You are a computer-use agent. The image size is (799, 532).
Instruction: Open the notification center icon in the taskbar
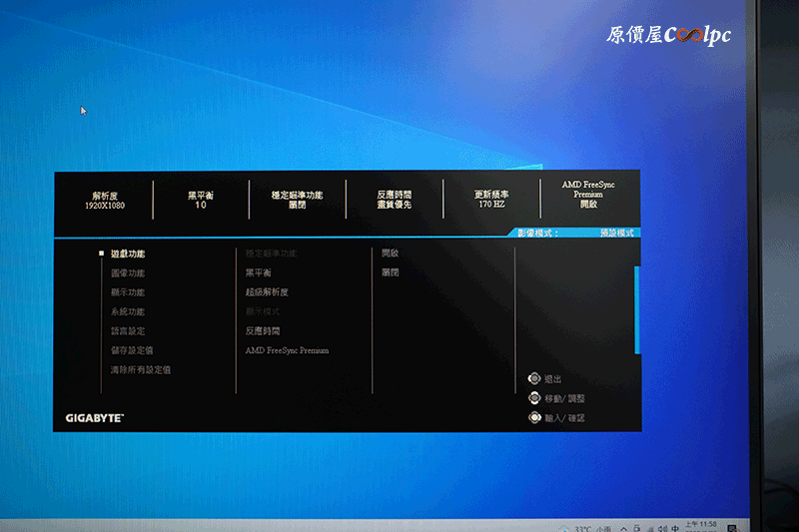coord(732,528)
